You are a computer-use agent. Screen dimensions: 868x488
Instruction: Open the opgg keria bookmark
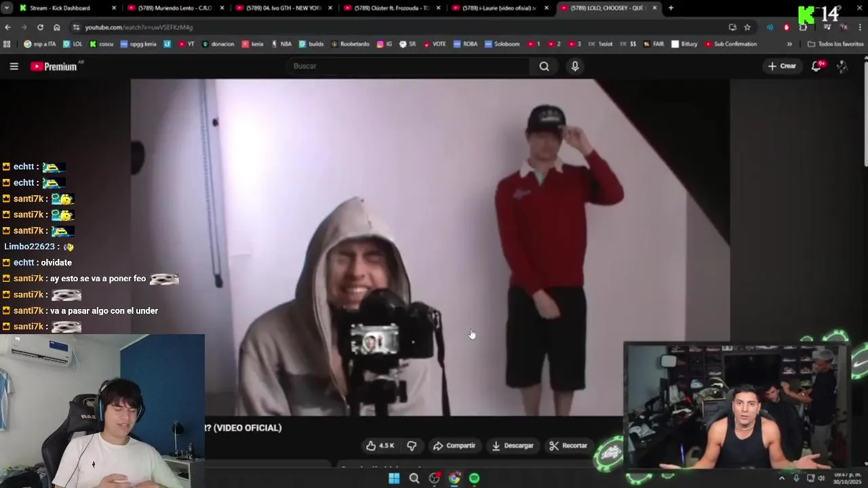[x=138, y=44]
